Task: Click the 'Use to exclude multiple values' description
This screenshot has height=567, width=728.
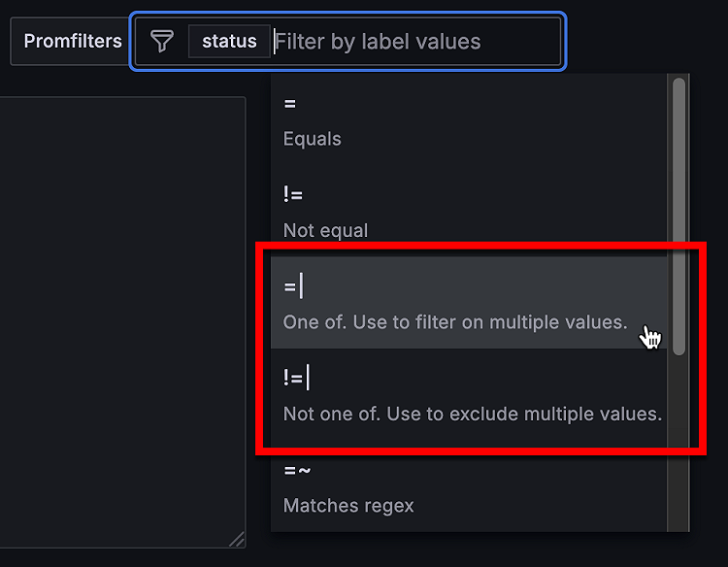Action: 524,414
